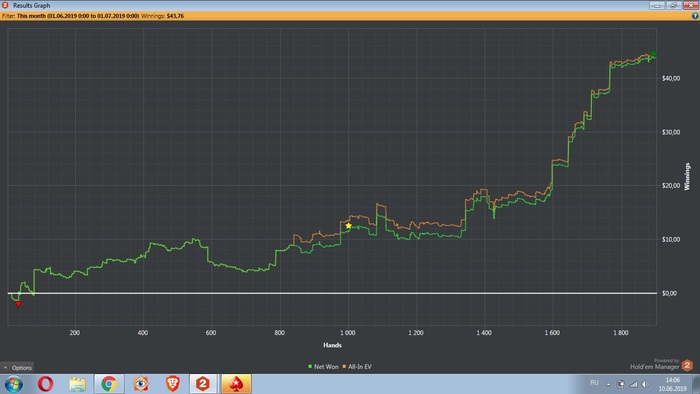Viewport: 700px width, 394px height.
Task: Minimize the Results Graph window
Action: click(657, 5)
